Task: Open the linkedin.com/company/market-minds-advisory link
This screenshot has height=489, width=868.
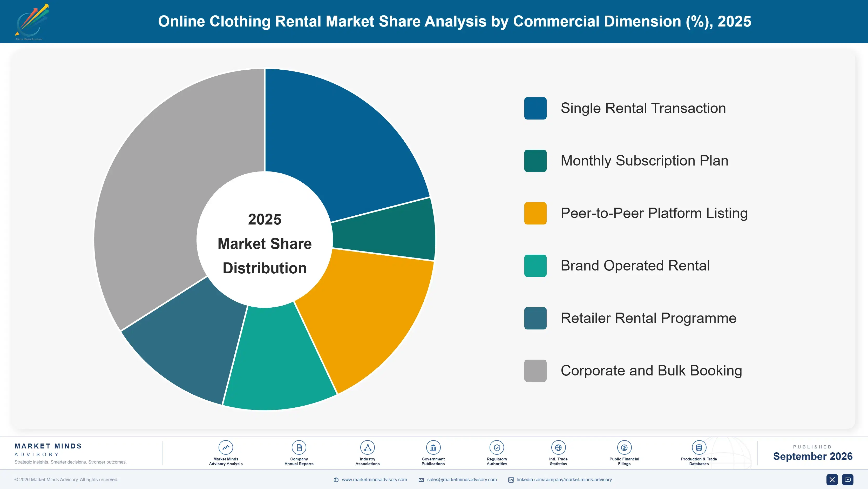Action: click(x=564, y=480)
